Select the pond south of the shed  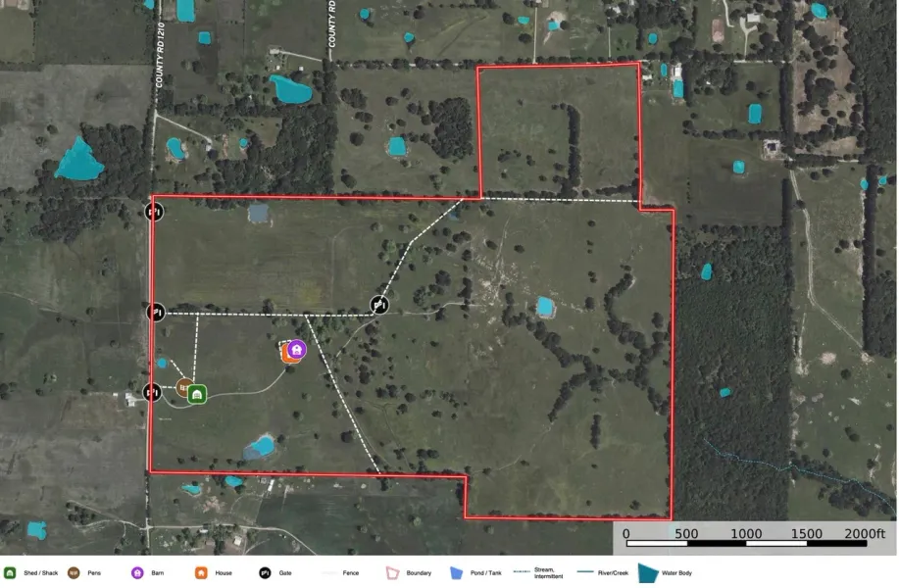[x=259, y=447]
